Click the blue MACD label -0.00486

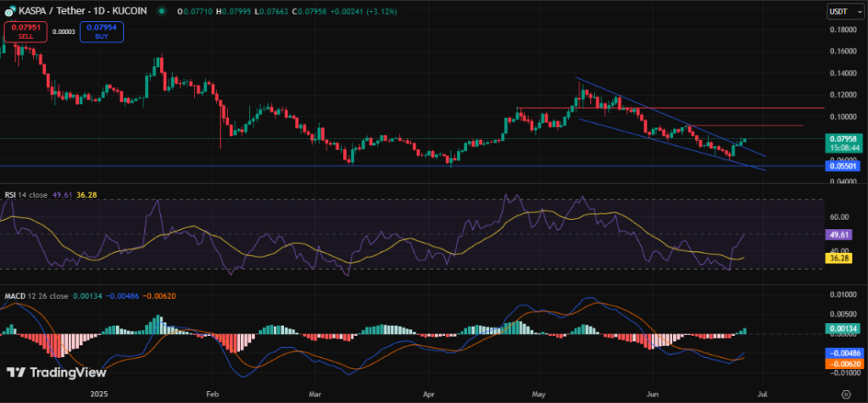(x=843, y=353)
